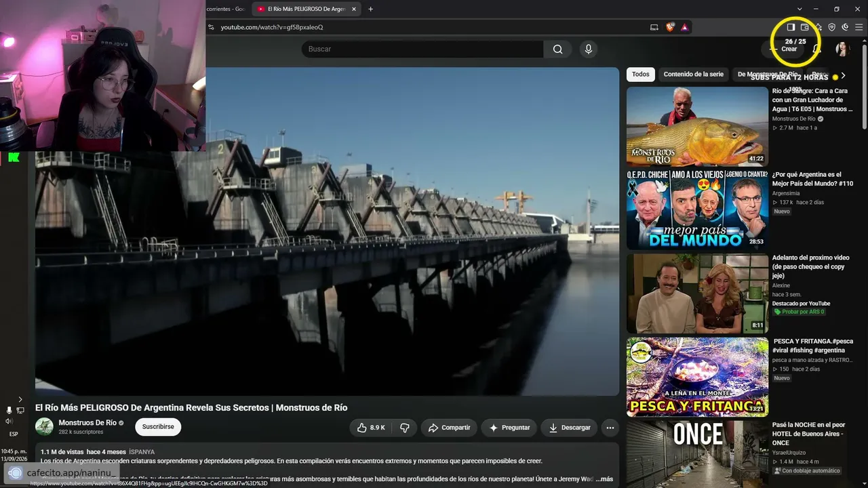The image size is (868, 488).
Task: Open the browser tab search dropdown arrow
Action: [x=799, y=9]
